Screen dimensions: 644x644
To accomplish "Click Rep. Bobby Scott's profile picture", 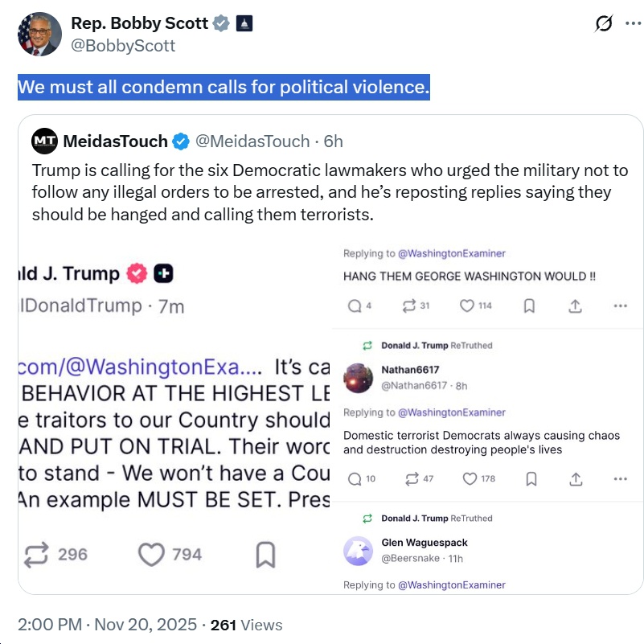I will click(x=38, y=35).
